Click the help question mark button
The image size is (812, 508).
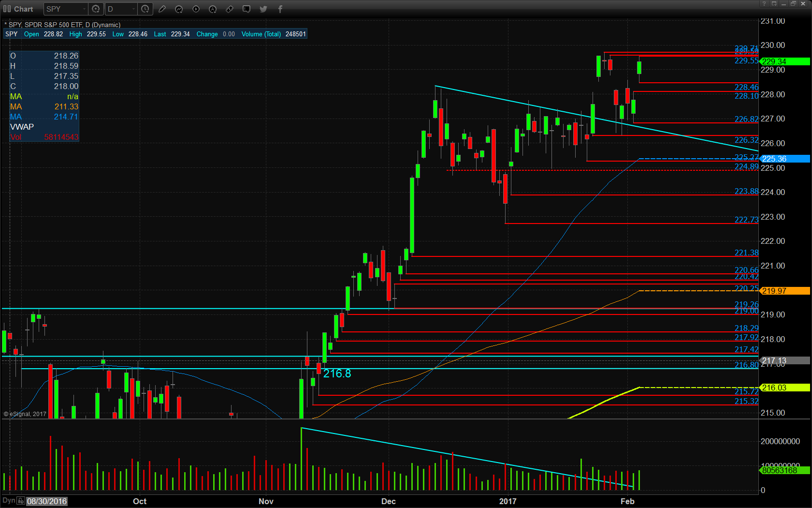pyautogui.click(x=764, y=3)
